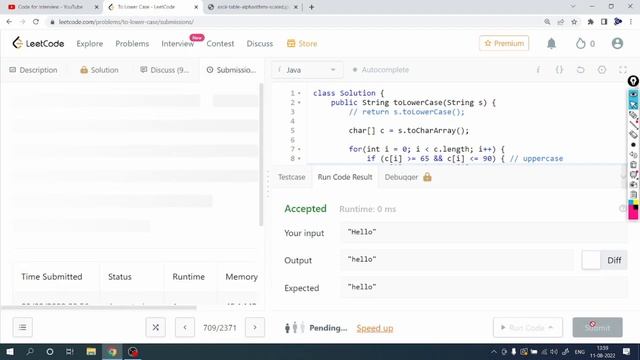Go back with browser back arrow
640x360 pixels.
[x=9, y=22]
